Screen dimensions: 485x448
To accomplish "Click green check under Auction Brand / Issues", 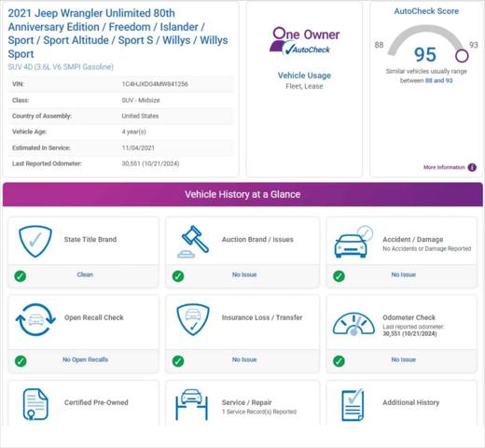I will 178,276.
